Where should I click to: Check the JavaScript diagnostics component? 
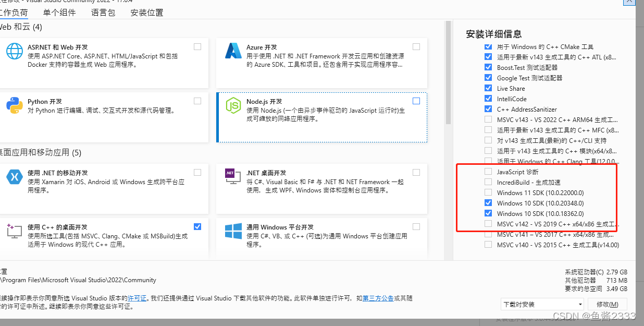click(488, 172)
